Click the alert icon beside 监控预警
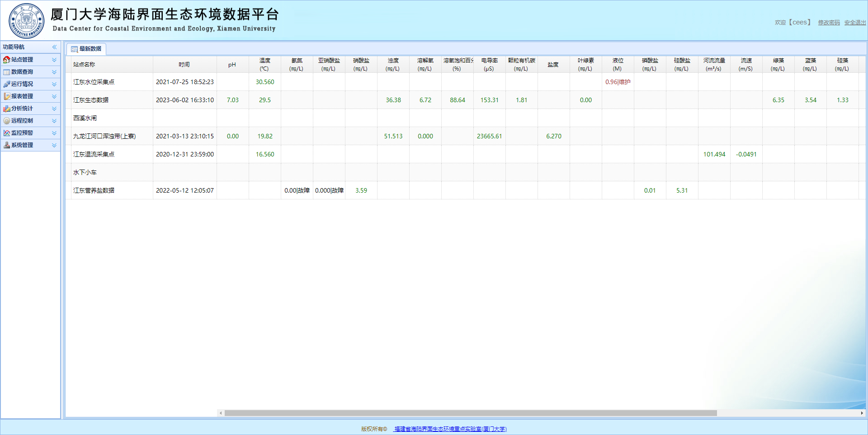The height and width of the screenshot is (435, 868). (6, 133)
